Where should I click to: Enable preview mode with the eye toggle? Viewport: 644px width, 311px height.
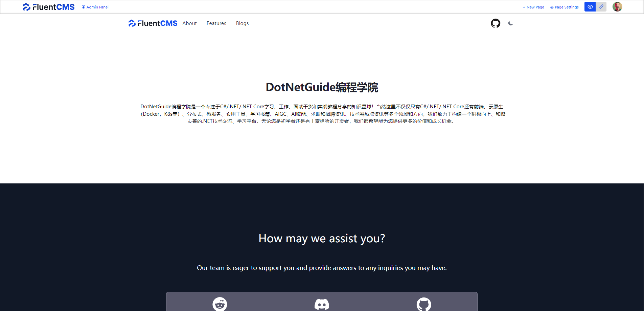coord(590,6)
